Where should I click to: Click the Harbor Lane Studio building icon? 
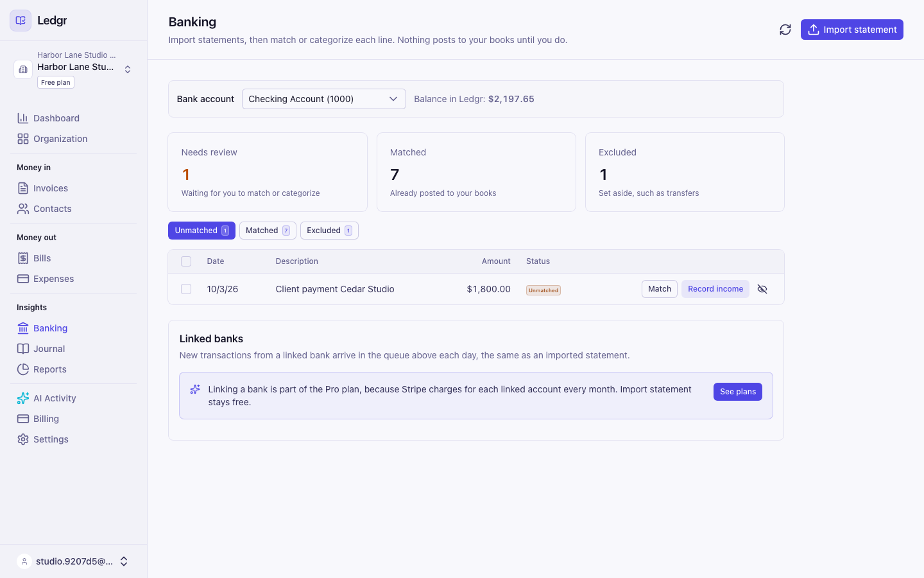pyautogui.click(x=23, y=69)
